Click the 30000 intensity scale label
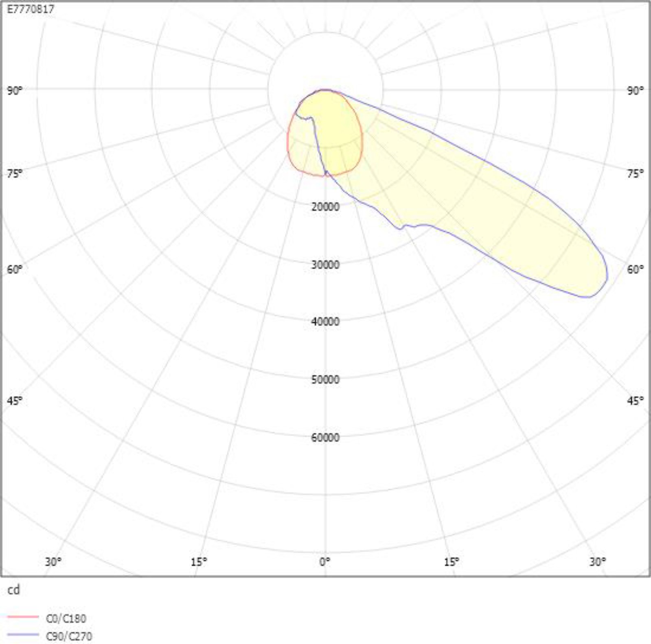The image size is (651, 644). point(325,265)
